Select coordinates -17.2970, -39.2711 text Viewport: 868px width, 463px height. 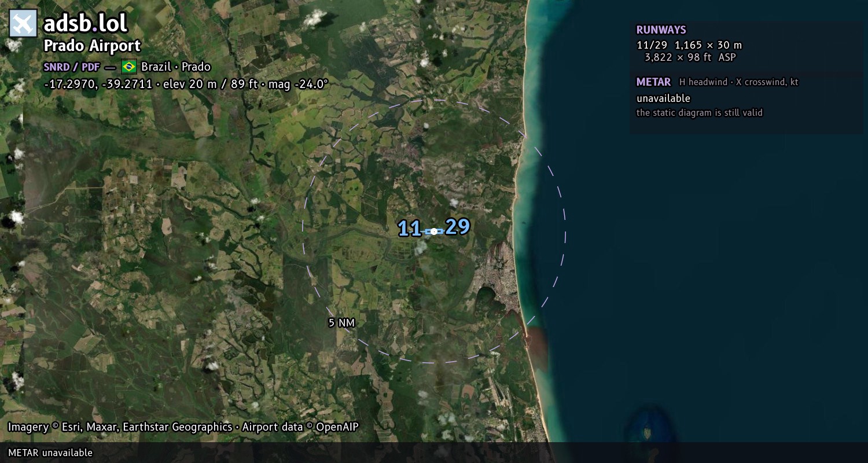click(x=98, y=84)
